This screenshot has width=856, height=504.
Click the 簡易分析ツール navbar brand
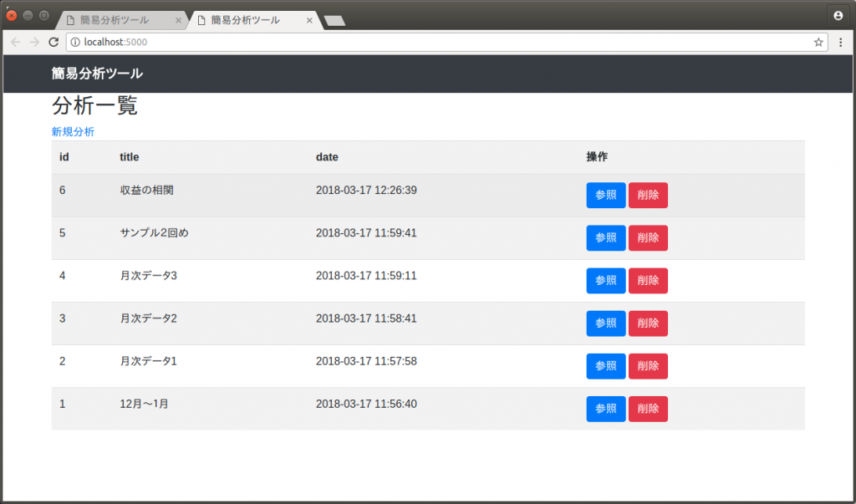97,74
